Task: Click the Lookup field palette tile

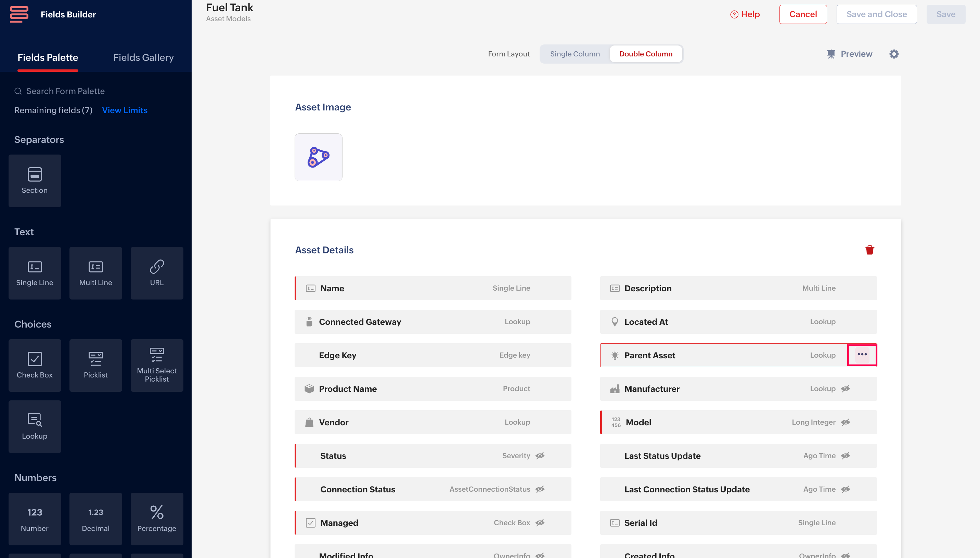Action: (x=35, y=426)
